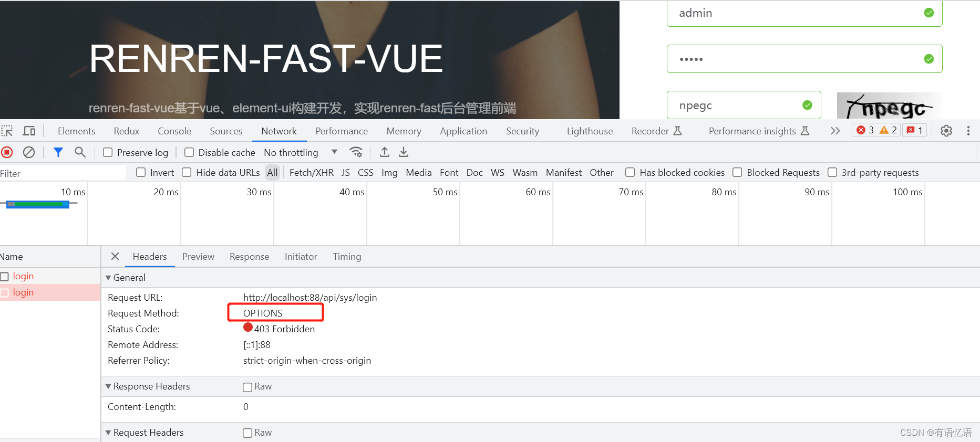The height and width of the screenshot is (442, 980).
Task: Open the No throttling dropdown
Action: pos(301,152)
